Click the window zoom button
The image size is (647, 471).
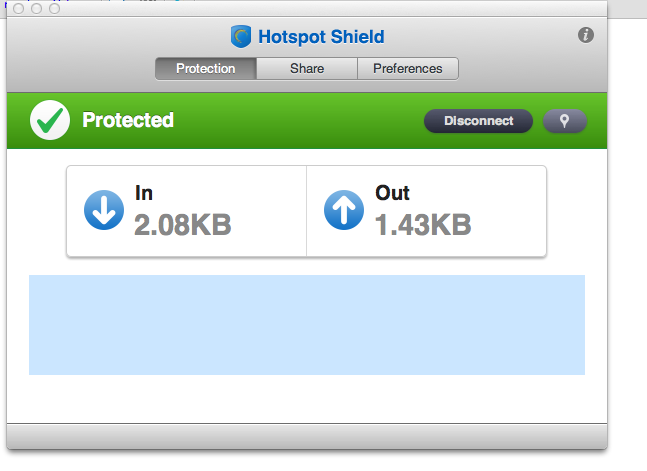(54, 8)
